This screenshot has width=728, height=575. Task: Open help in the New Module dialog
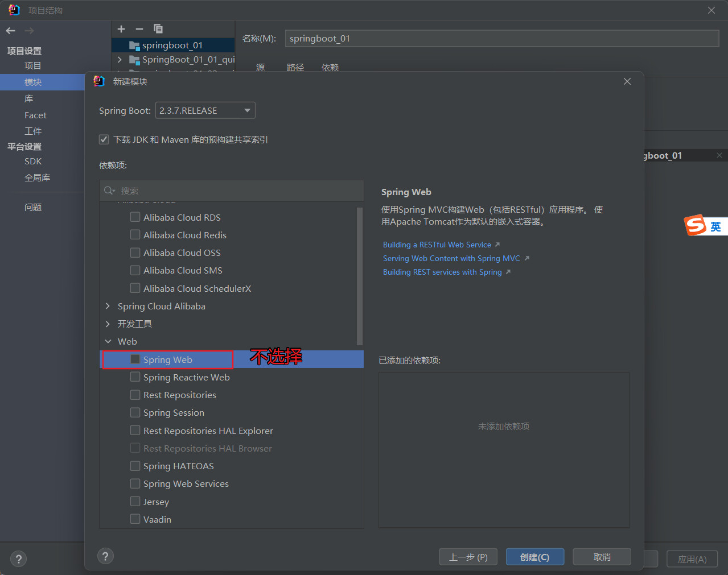point(105,556)
